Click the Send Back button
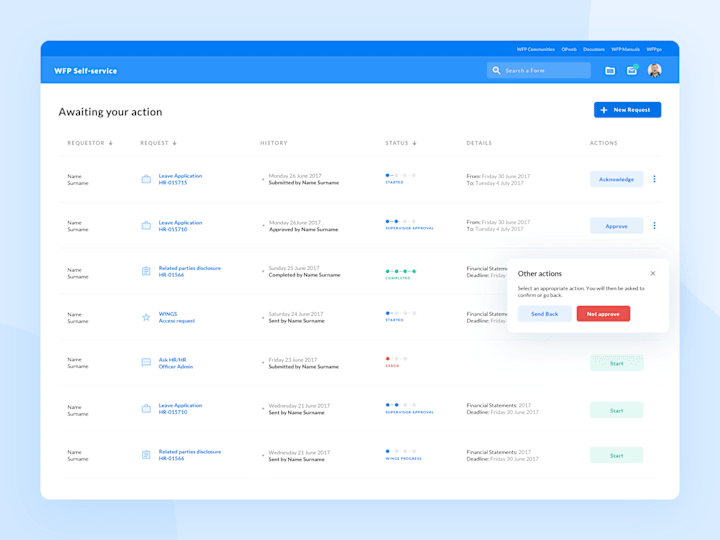The height and width of the screenshot is (540, 720). point(545,314)
